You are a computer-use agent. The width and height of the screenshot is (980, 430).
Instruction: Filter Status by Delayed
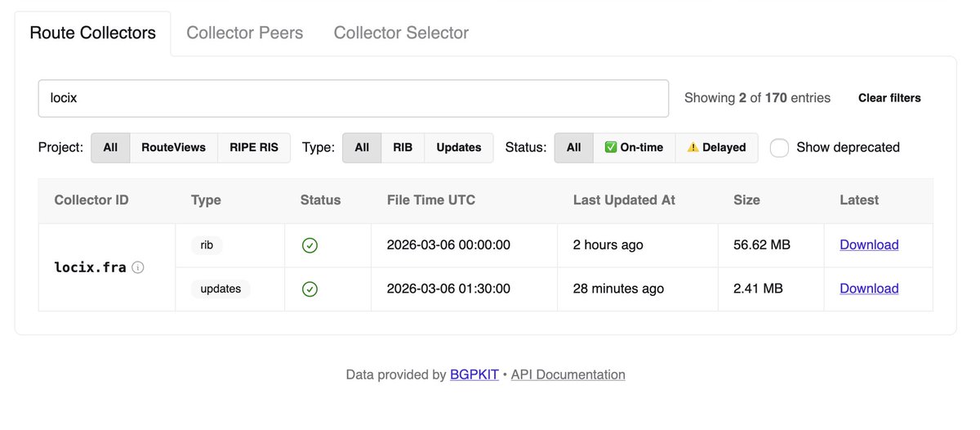[x=717, y=148]
